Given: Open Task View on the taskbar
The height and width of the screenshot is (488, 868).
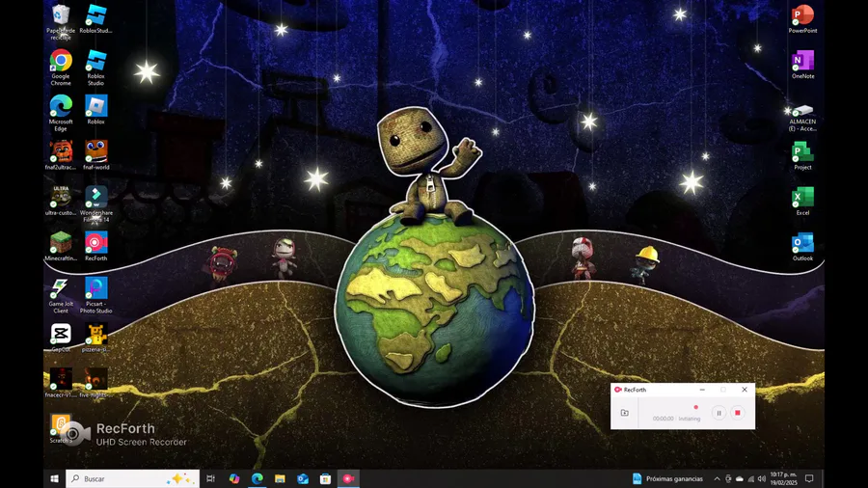Looking at the screenshot, I should point(210,478).
